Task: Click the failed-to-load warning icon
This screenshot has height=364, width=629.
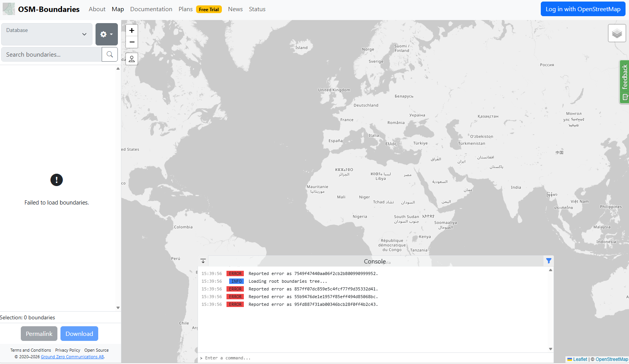Action: pyautogui.click(x=57, y=180)
